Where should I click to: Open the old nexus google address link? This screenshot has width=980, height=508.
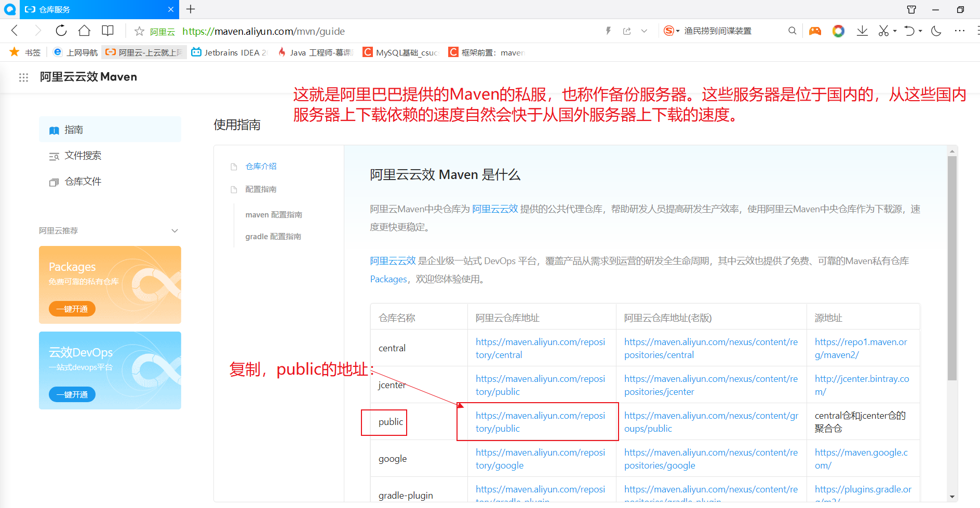tap(711, 459)
